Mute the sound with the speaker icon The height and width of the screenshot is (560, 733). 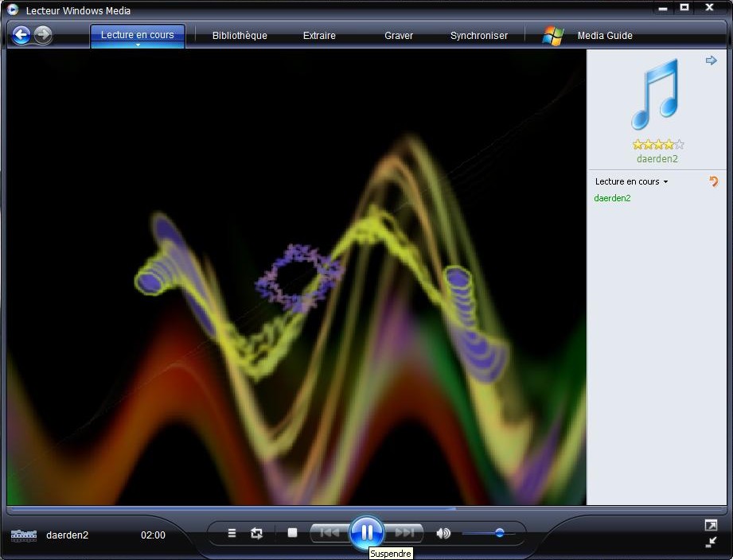(x=443, y=533)
